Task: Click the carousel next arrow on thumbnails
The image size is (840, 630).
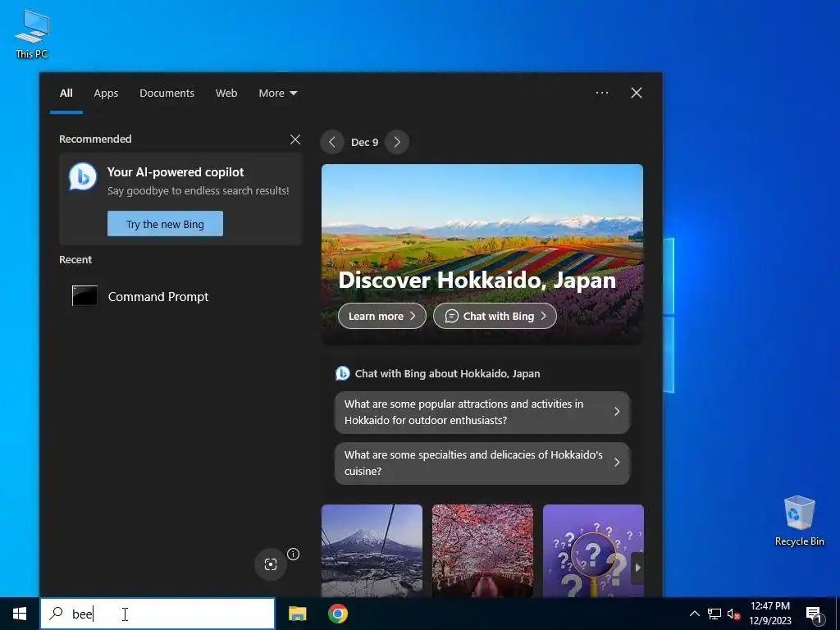Action: click(x=637, y=568)
